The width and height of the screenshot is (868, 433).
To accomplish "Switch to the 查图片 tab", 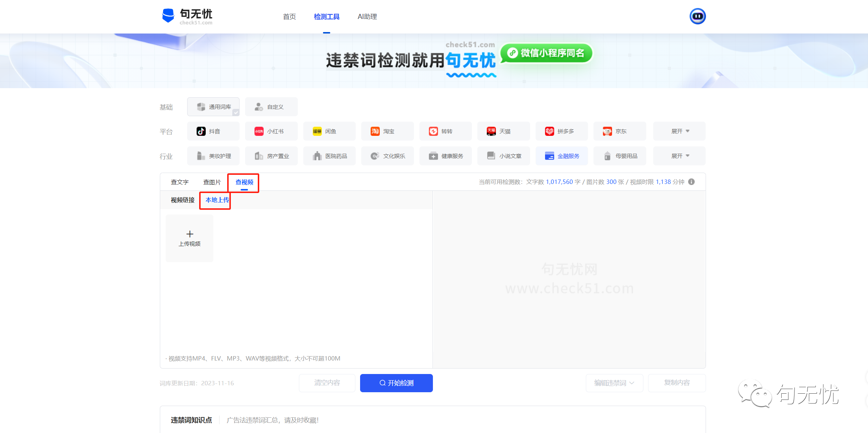I will click(212, 182).
